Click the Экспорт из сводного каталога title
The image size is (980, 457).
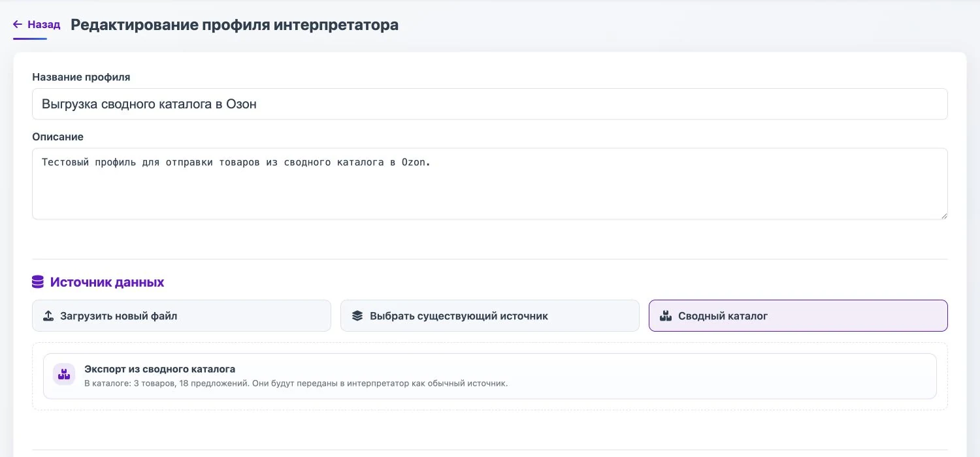pos(159,369)
